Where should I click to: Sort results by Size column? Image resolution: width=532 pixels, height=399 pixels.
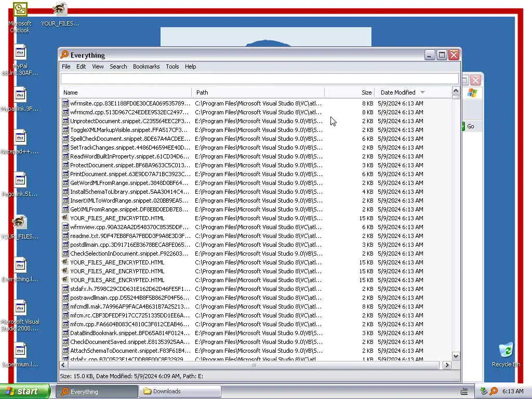coord(349,92)
